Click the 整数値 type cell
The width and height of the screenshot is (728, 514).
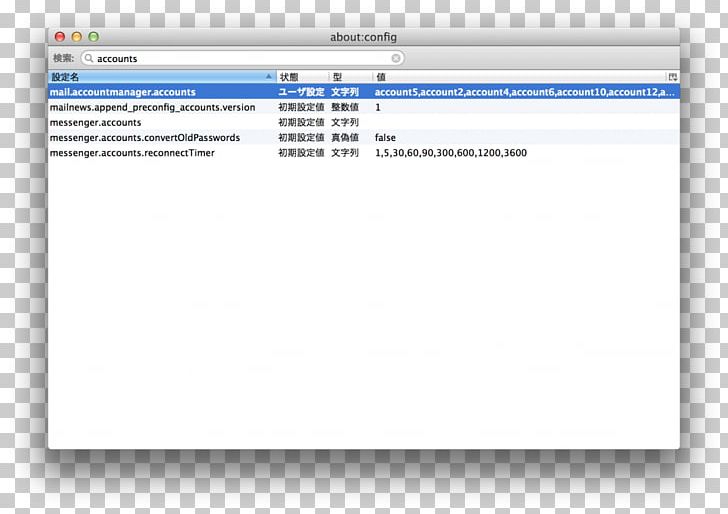click(x=345, y=107)
